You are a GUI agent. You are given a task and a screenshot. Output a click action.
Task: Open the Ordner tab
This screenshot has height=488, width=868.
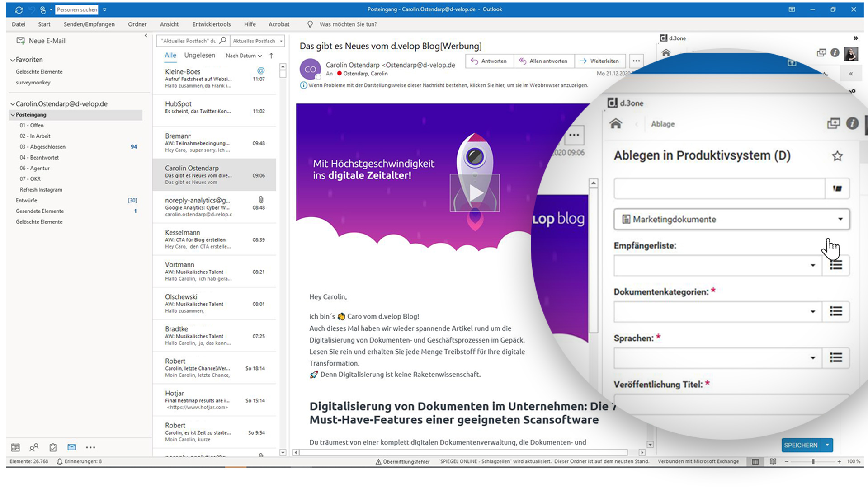click(137, 24)
